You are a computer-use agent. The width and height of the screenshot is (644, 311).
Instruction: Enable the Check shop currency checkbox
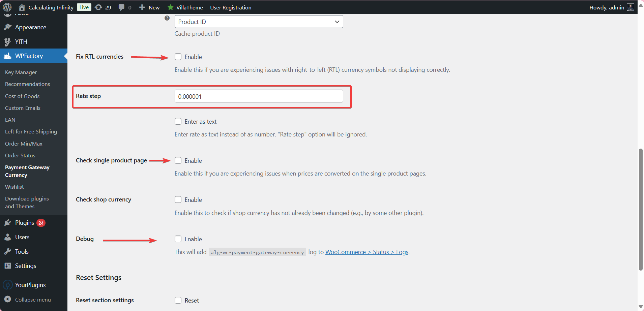pyautogui.click(x=178, y=199)
